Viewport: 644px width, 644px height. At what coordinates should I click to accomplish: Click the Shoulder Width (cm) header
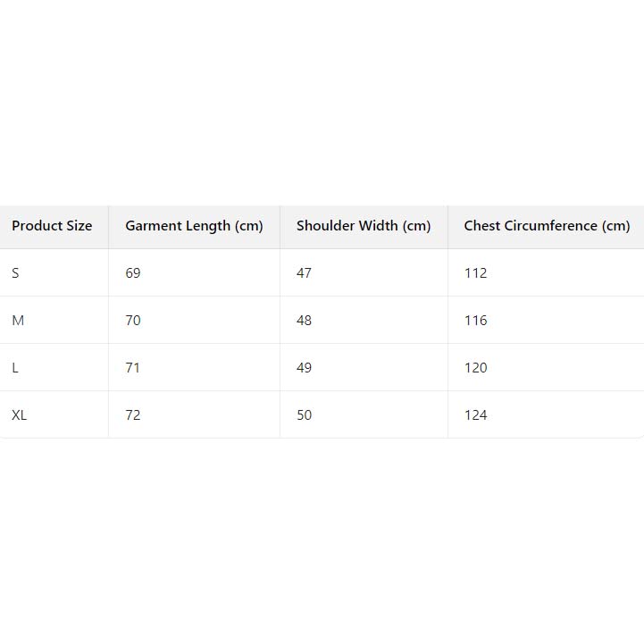coord(364,226)
